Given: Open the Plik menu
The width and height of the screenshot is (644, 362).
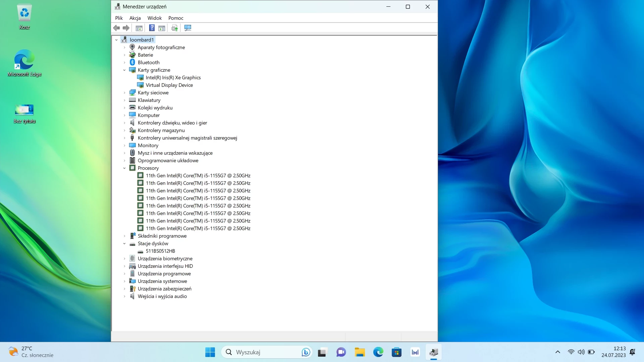Looking at the screenshot, I should click(119, 18).
